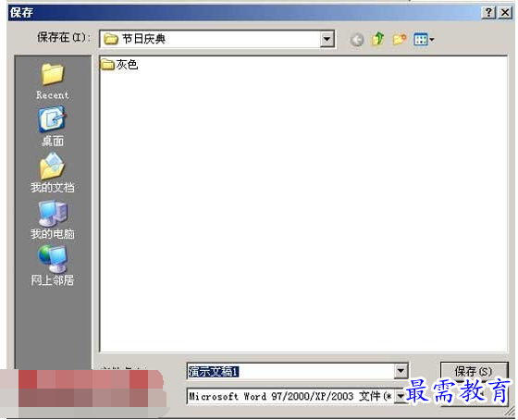Open the Recent folder shortcut
The height and width of the screenshot is (420, 518).
(x=53, y=81)
